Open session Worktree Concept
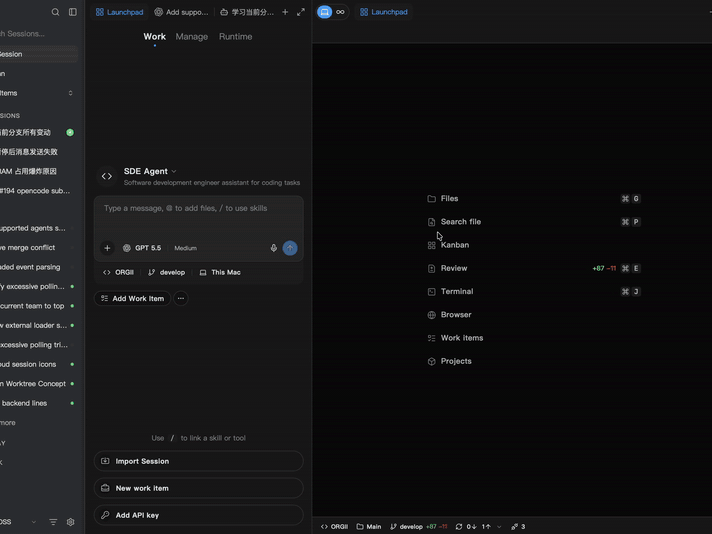This screenshot has width=712, height=534. [x=39, y=384]
